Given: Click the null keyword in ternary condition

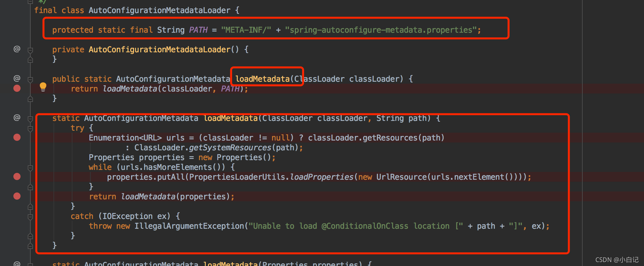Looking at the screenshot, I should (x=281, y=138).
